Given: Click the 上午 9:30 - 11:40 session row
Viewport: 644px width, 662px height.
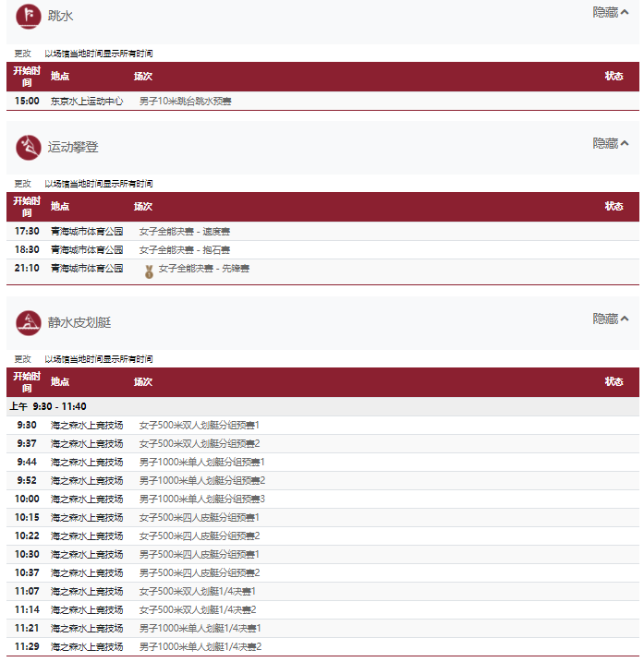Looking at the screenshot, I should [322, 406].
